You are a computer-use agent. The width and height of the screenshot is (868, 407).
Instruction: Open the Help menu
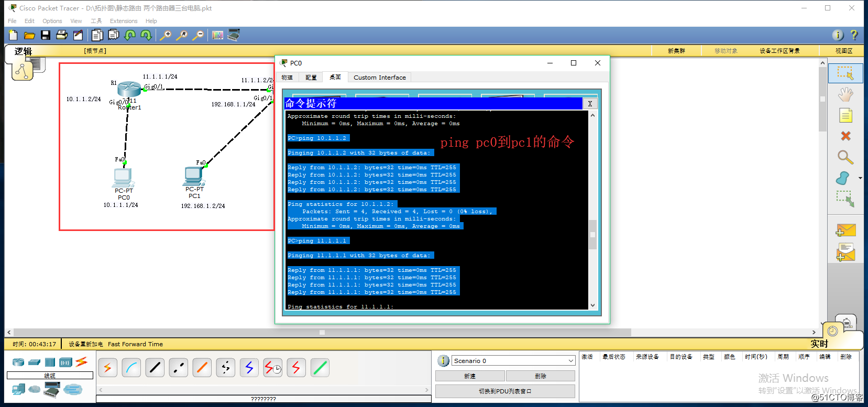151,21
